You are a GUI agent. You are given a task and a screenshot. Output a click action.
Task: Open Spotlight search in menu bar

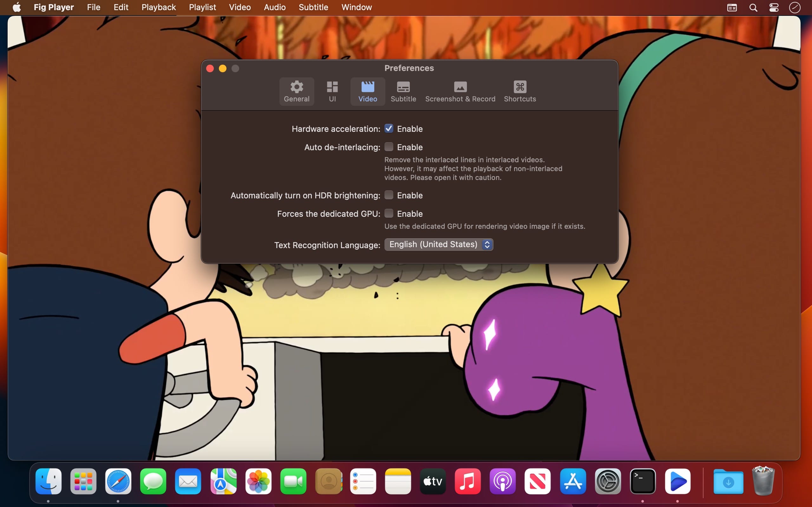pyautogui.click(x=753, y=7)
